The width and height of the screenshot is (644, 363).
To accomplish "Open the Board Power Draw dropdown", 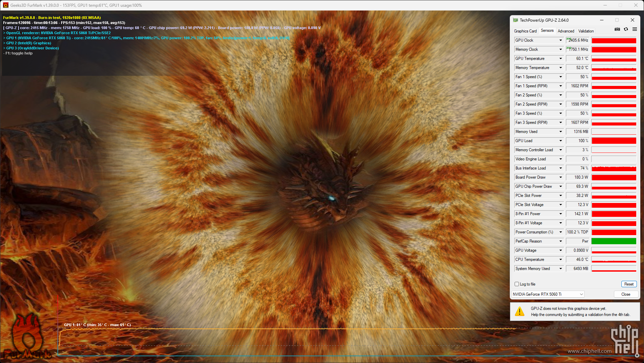I will (561, 177).
